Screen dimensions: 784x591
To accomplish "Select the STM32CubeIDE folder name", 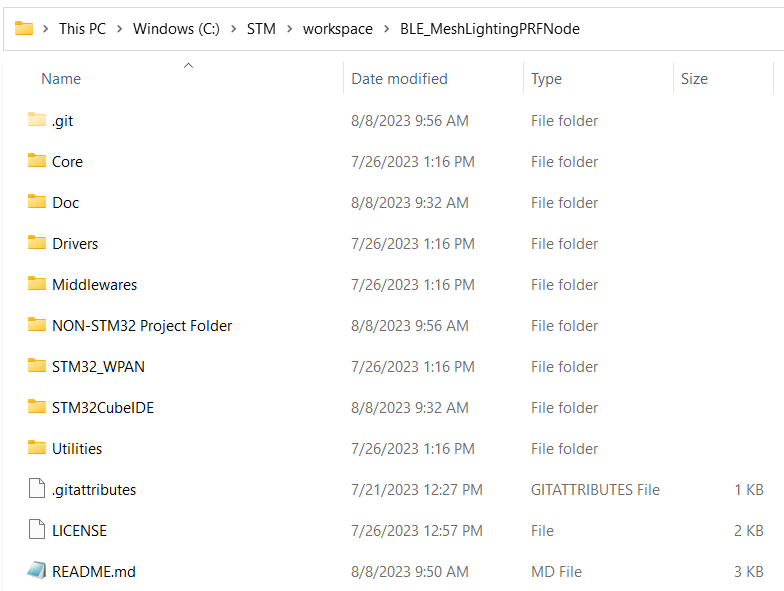I will coord(103,408).
